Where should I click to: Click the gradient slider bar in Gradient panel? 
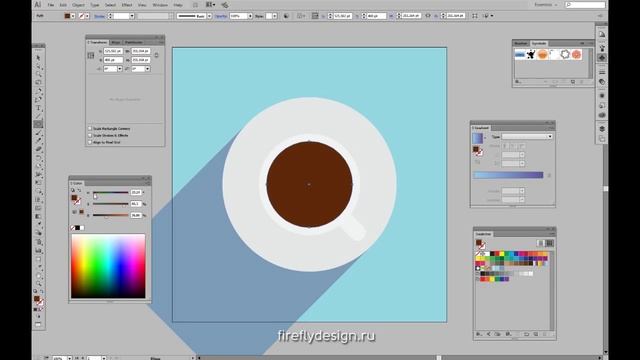click(508, 175)
